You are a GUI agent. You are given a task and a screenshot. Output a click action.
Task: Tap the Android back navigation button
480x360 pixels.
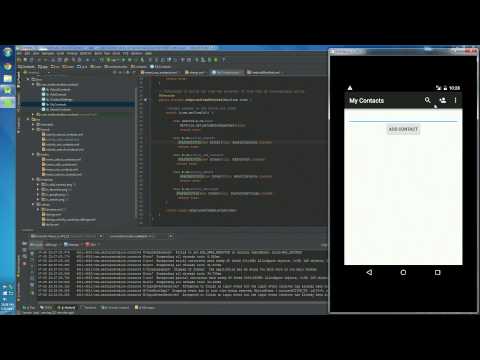tap(369, 272)
